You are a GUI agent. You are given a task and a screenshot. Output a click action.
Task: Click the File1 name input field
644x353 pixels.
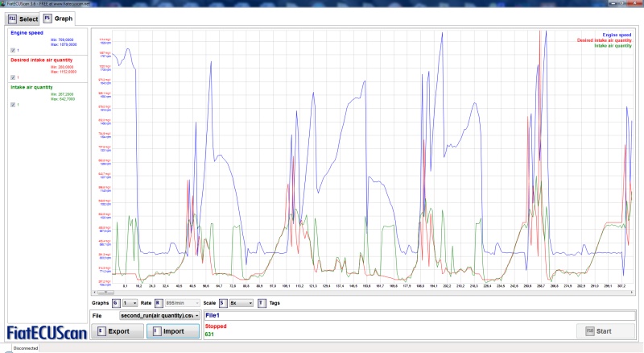coord(419,315)
